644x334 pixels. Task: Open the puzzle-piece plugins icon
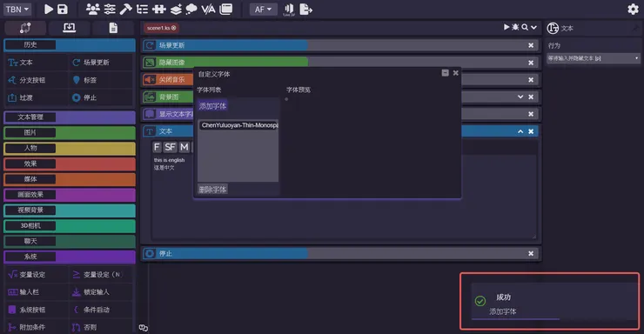[x=159, y=9]
